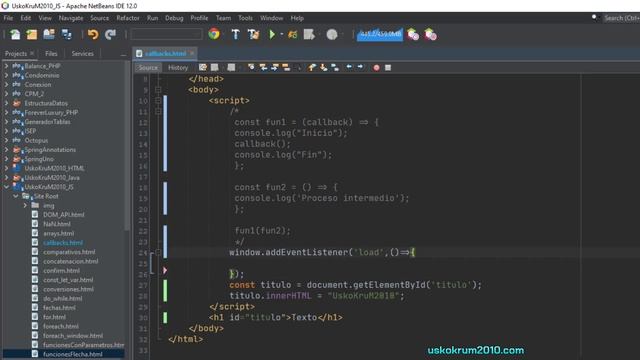Switch to the Files tab

click(51, 53)
